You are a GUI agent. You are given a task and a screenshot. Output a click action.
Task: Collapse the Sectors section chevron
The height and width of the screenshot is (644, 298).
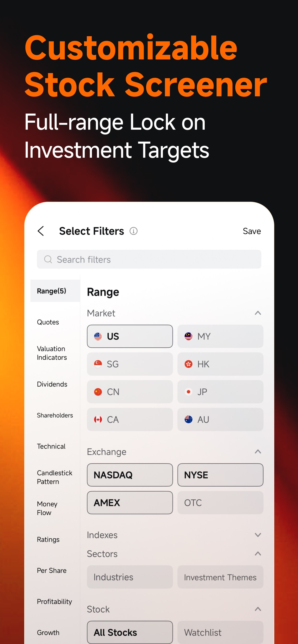[x=258, y=554]
